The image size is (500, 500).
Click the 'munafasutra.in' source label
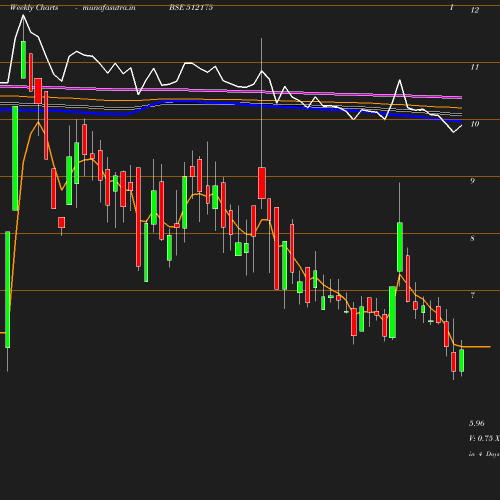(x=109, y=8)
